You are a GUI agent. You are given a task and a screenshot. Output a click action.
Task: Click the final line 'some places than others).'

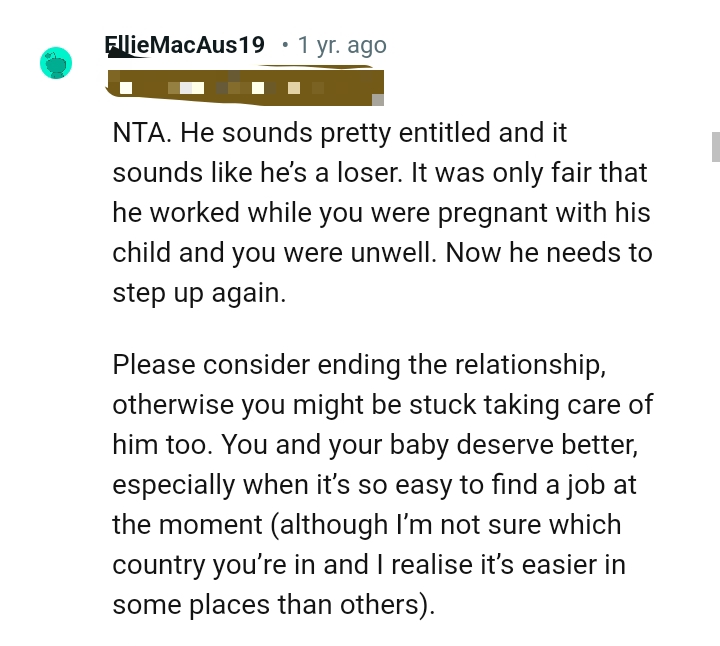pos(274,605)
